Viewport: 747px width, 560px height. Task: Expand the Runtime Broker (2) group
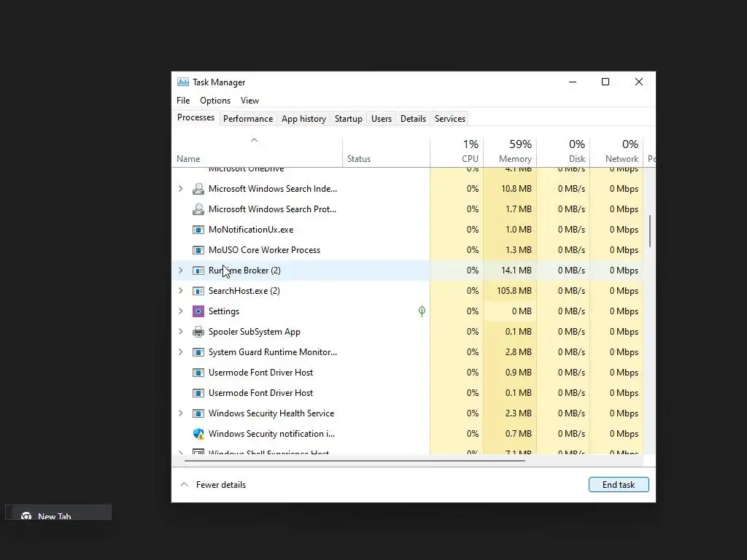pos(181,271)
